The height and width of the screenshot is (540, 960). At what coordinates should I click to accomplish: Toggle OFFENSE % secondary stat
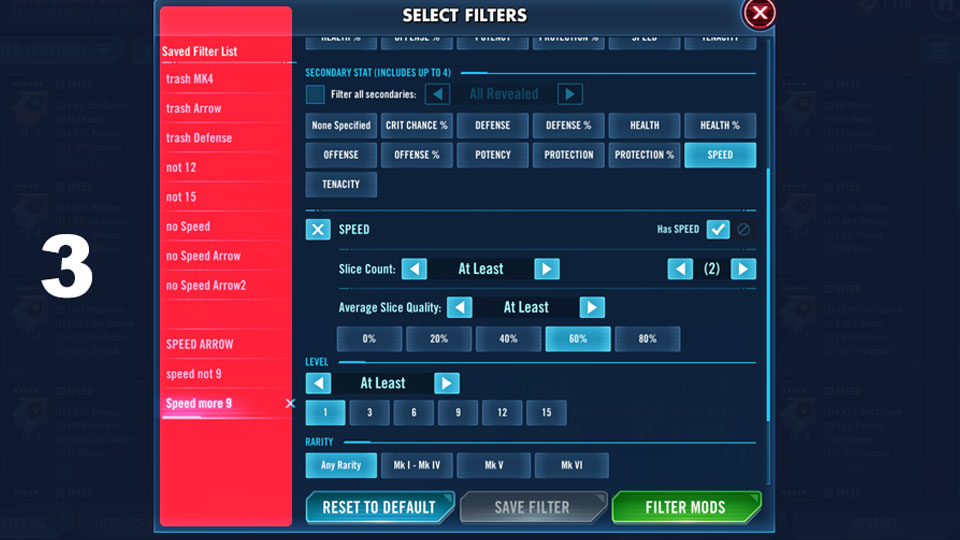417,155
